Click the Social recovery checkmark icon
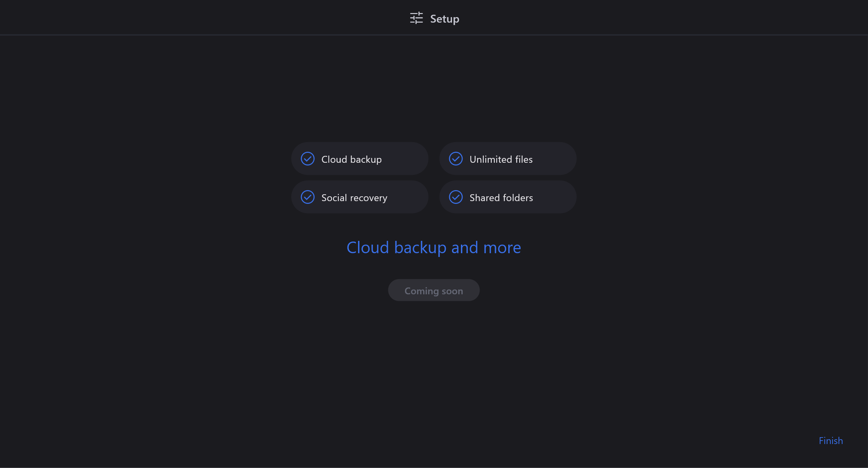The width and height of the screenshot is (868, 468). (308, 197)
